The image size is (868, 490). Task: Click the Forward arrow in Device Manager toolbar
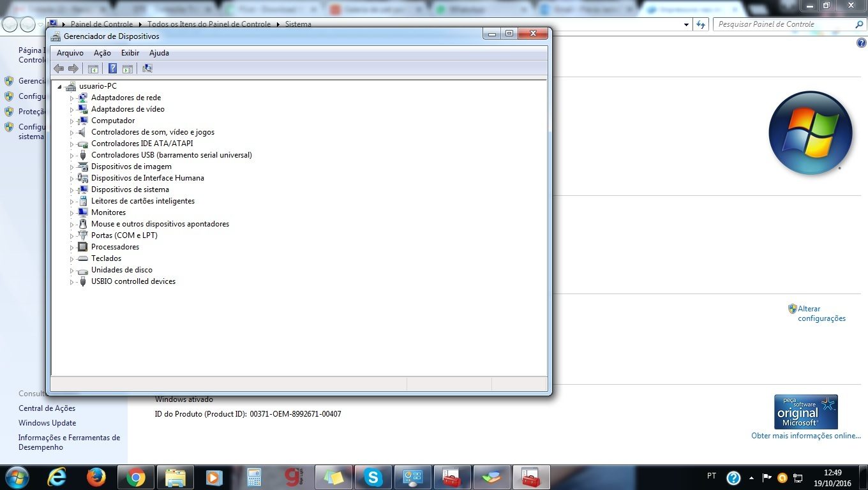(73, 68)
